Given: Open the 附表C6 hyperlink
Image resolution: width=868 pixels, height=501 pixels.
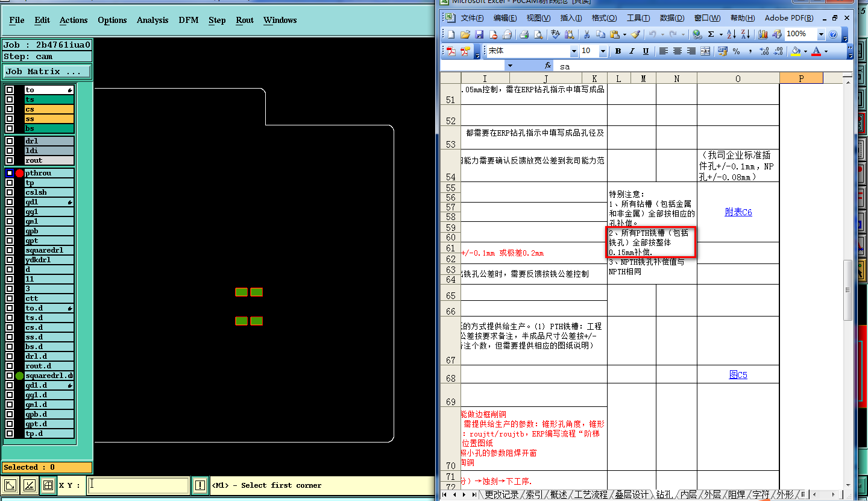Looking at the screenshot, I should [738, 212].
